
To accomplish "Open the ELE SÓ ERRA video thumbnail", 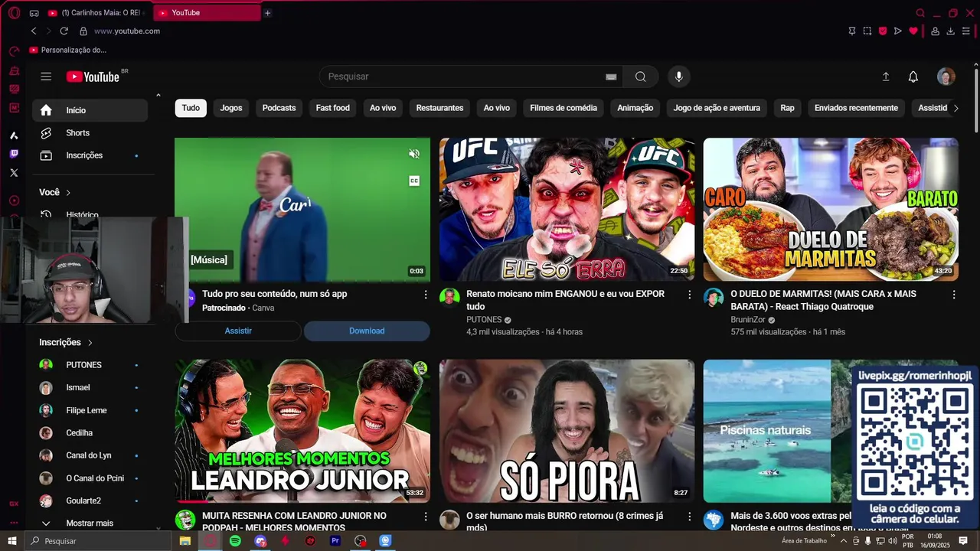I will coord(567,210).
